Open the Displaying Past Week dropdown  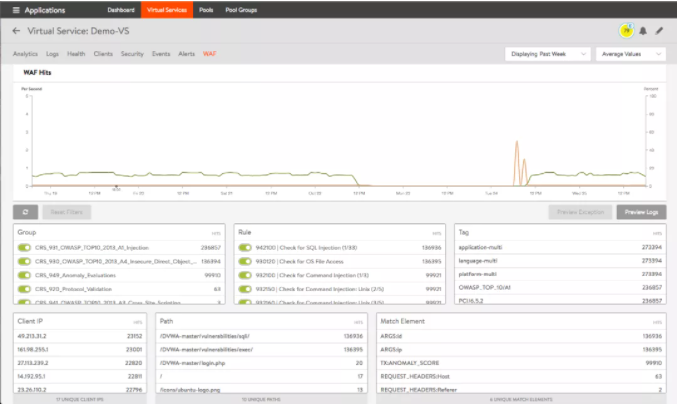pos(547,54)
